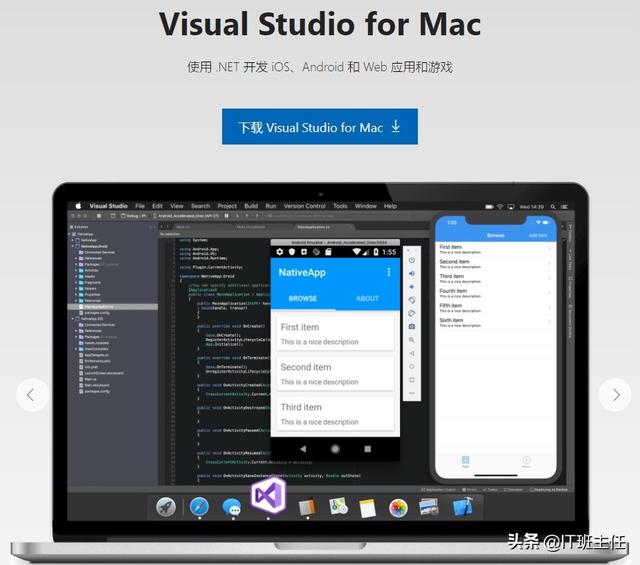Open the Notification Center icon in menu bar
This screenshot has width=640, height=565.
click(564, 207)
